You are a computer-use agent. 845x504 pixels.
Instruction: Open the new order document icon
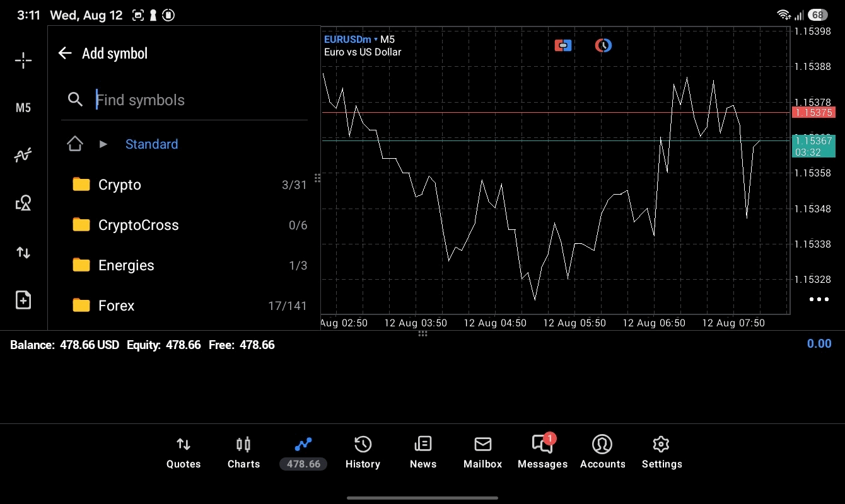[x=23, y=300]
